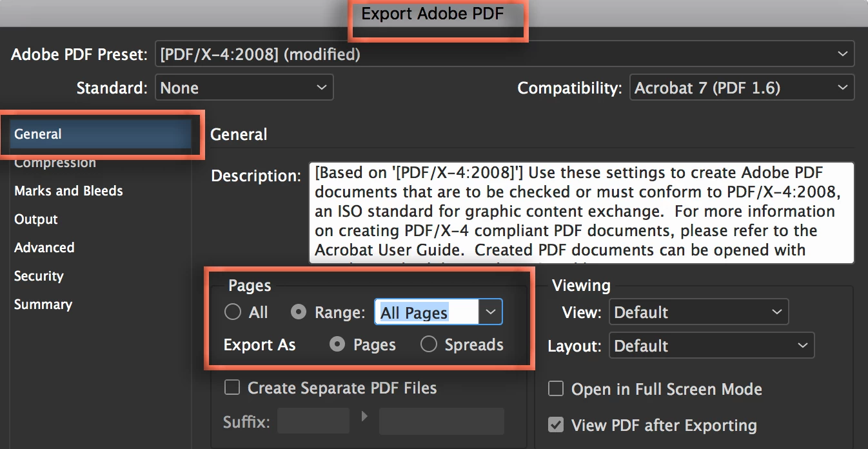Viewport: 868px width, 449px height.
Task: Go to the Security settings
Action: pos(39,276)
